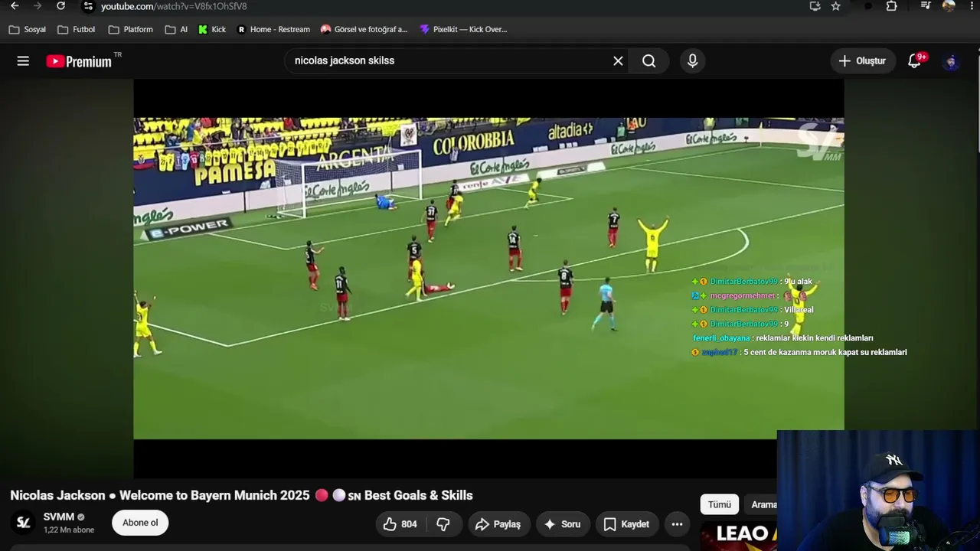Open the SVMM channel avatar
The image size is (980, 551).
click(x=24, y=523)
